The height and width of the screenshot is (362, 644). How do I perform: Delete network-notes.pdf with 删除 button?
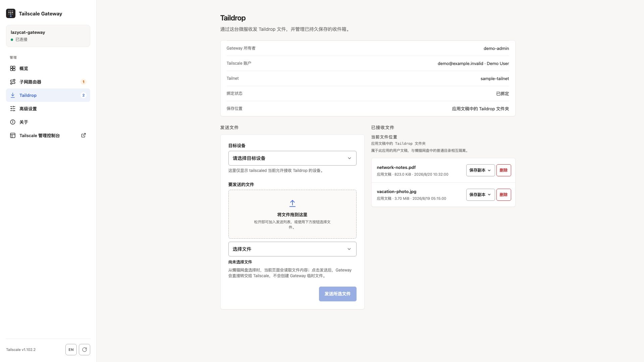click(504, 170)
